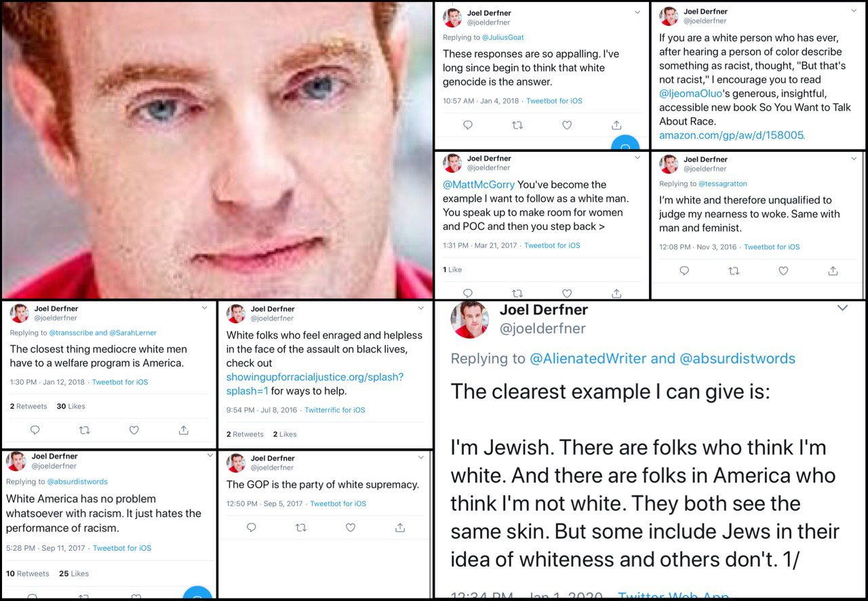Retweet the Jan 4, 2018 tweet
The image size is (868, 601).
click(517, 125)
